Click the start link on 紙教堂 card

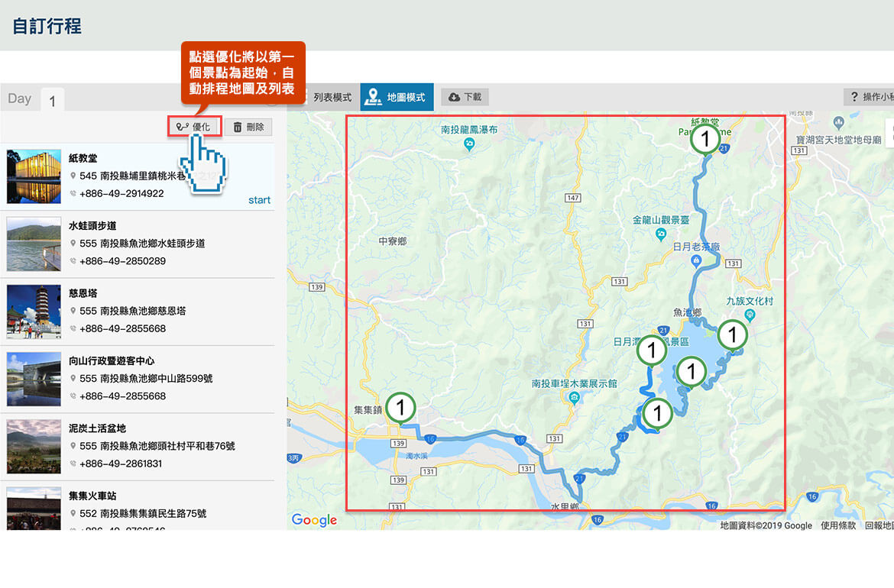(260, 200)
